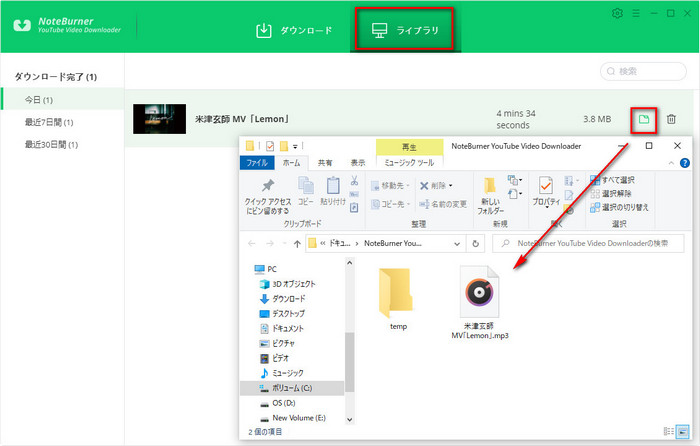Create 新しいフォルダー
700x446 pixels.
(x=490, y=196)
